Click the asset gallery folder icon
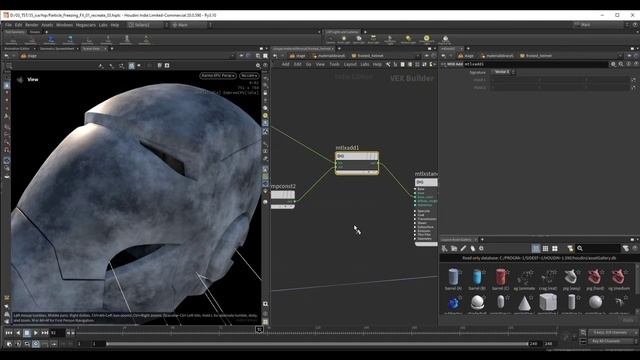The width and height of the screenshot is (640, 360). click(454, 248)
